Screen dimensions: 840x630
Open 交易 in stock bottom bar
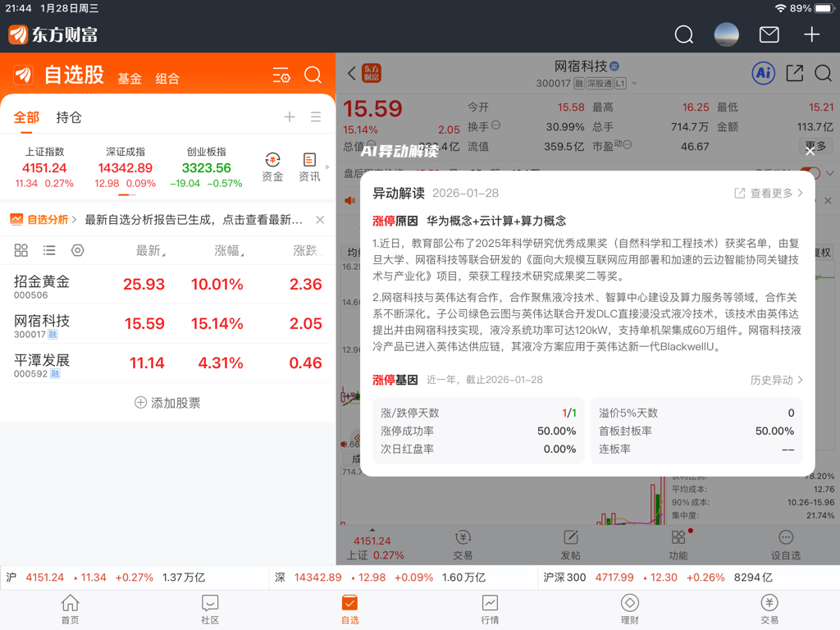[463, 546]
